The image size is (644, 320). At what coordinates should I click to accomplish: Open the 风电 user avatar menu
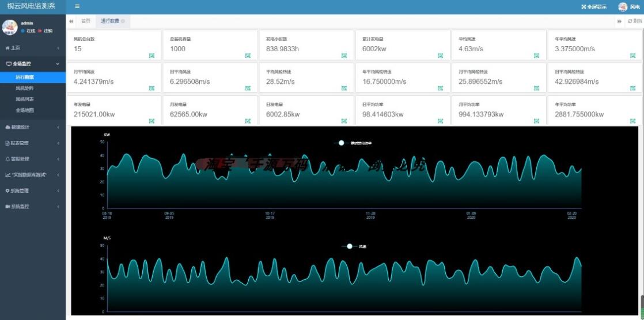(x=629, y=7)
